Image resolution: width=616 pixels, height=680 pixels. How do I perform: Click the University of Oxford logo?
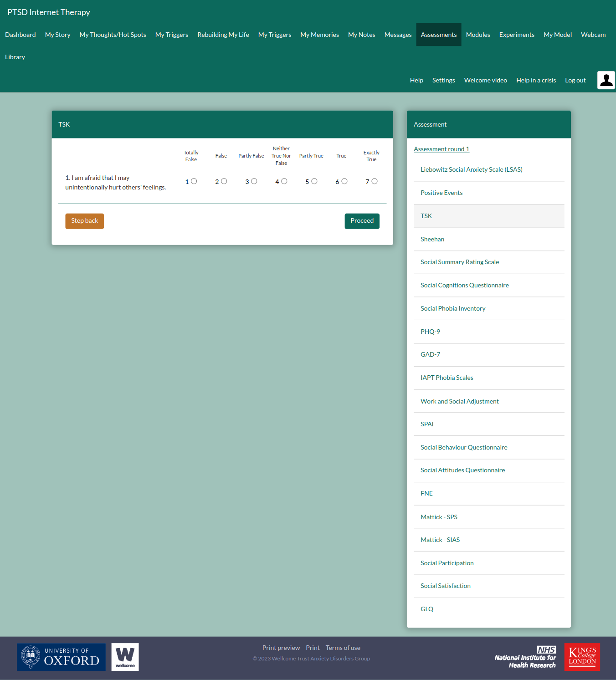tap(61, 657)
